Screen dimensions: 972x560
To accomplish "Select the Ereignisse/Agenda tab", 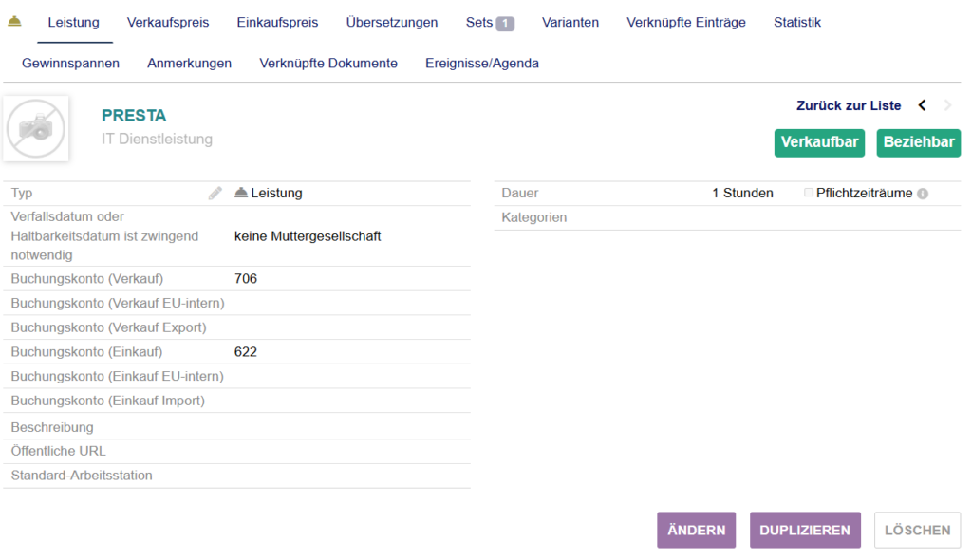I will pos(481,64).
